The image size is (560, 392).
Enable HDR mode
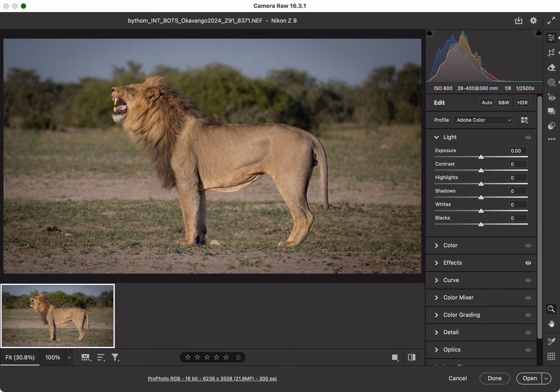tap(522, 102)
